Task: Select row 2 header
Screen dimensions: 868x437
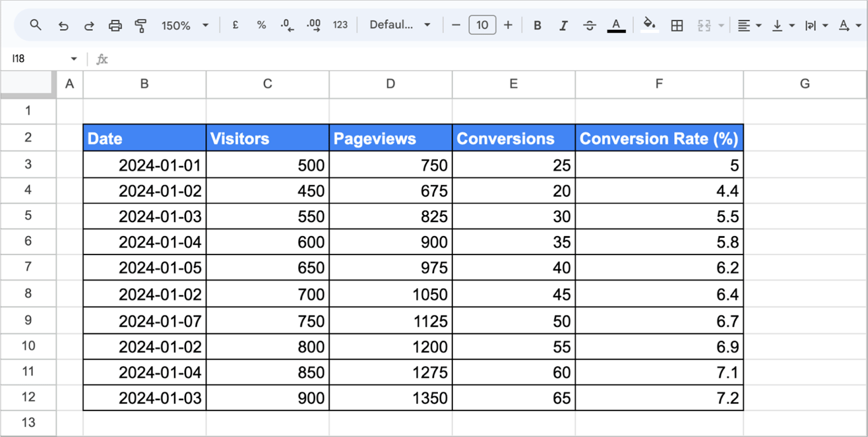Action: (x=28, y=137)
